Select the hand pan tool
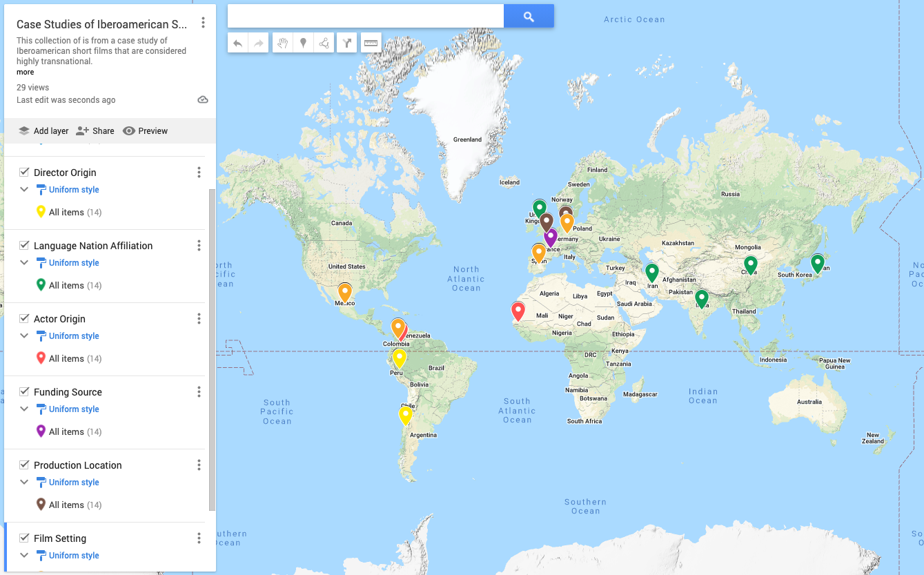 282,43
